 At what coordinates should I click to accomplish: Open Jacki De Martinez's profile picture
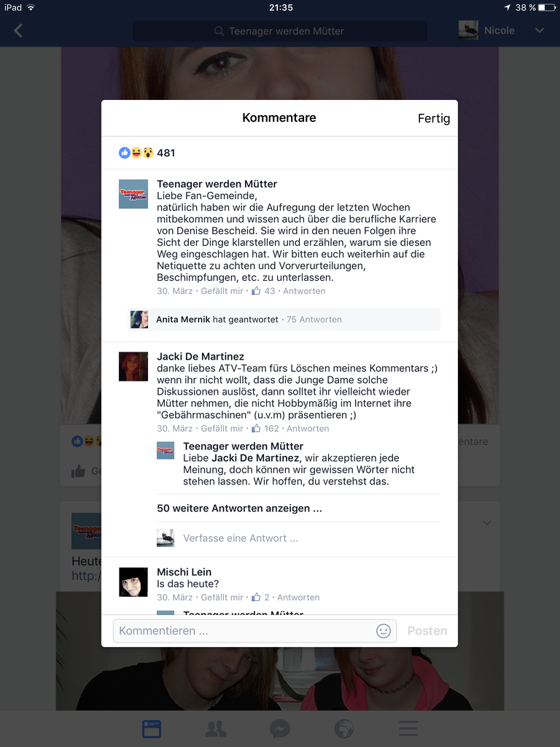133,366
